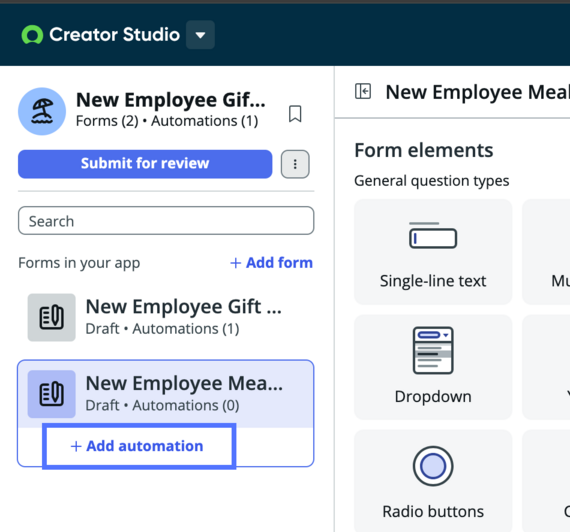Select the Radio buttons form element

pyautogui.click(x=433, y=481)
